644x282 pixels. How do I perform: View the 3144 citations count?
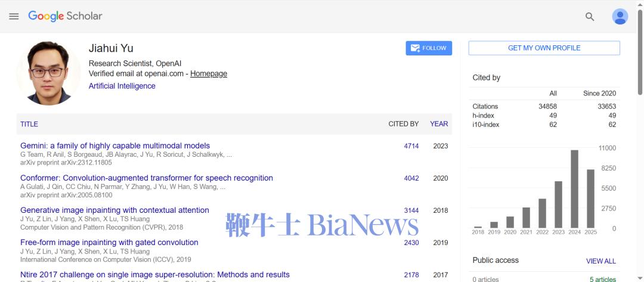coord(411,210)
